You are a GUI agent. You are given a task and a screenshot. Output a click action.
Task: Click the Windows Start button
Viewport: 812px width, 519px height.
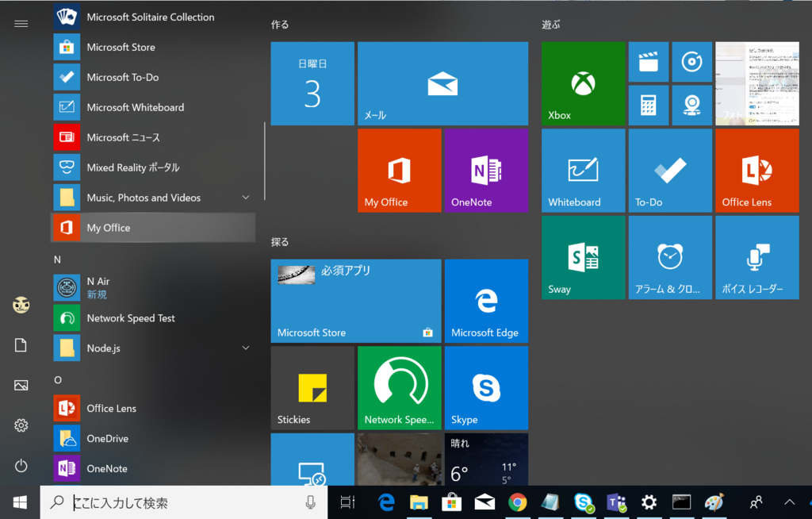coord(20,502)
